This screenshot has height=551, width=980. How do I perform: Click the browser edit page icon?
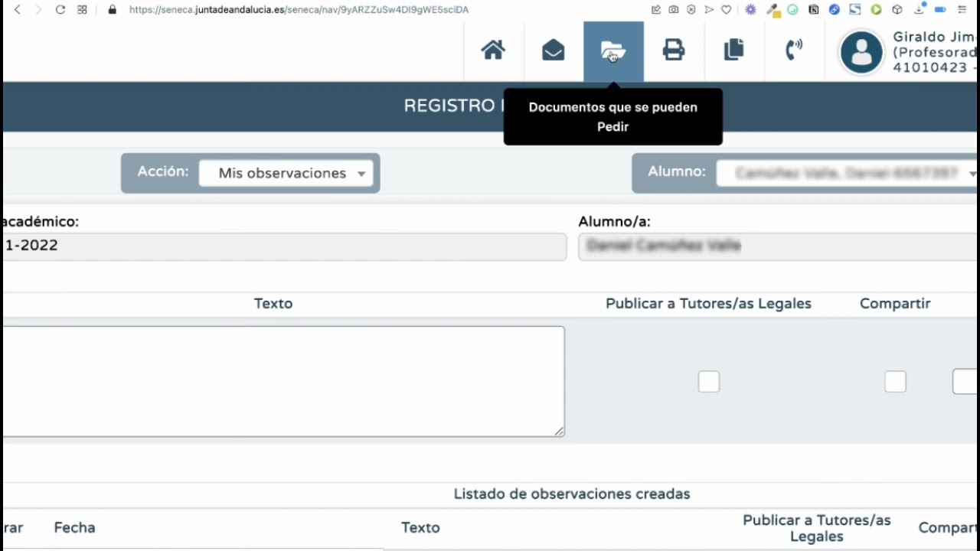coord(656,10)
